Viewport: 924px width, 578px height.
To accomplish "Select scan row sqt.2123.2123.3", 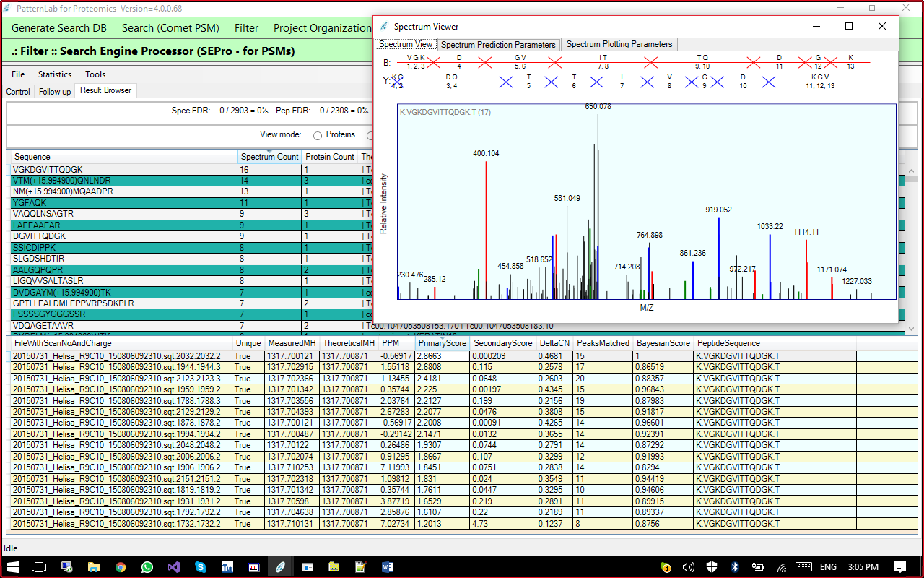I will pos(463,379).
